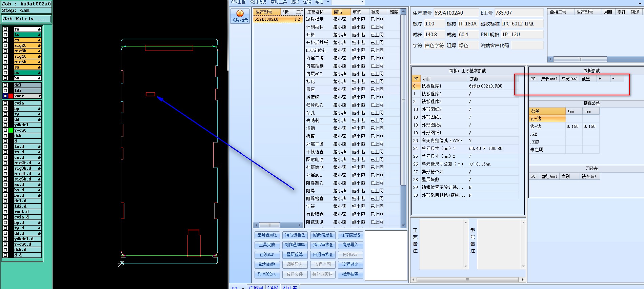Click the edit hand icon on 'bo' layer
This screenshot has height=289, width=644.
pos(39,78)
